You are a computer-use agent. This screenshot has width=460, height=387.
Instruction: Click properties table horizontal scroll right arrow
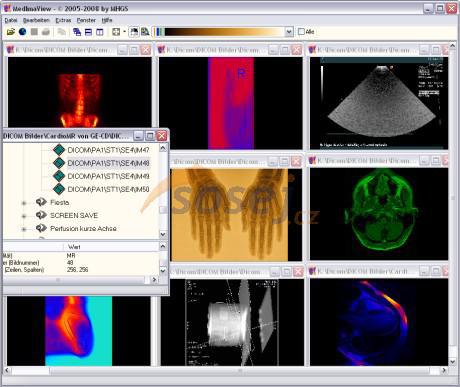click(154, 279)
